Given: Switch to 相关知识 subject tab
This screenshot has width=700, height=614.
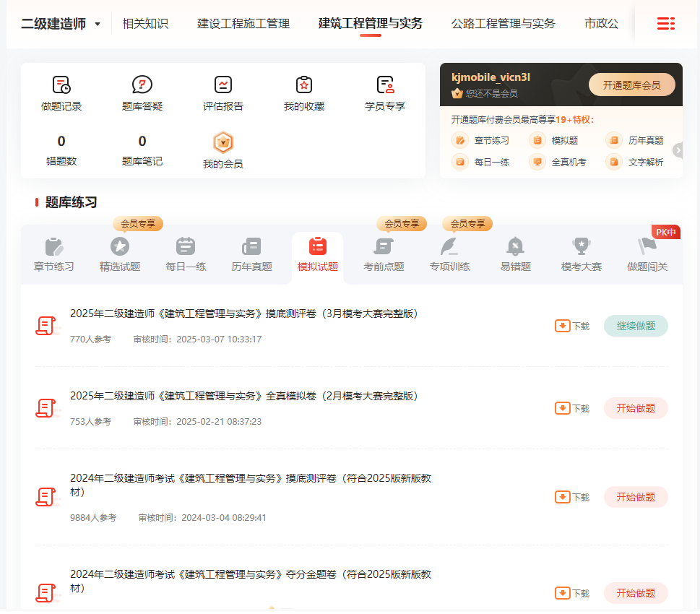Looking at the screenshot, I should click(145, 24).
